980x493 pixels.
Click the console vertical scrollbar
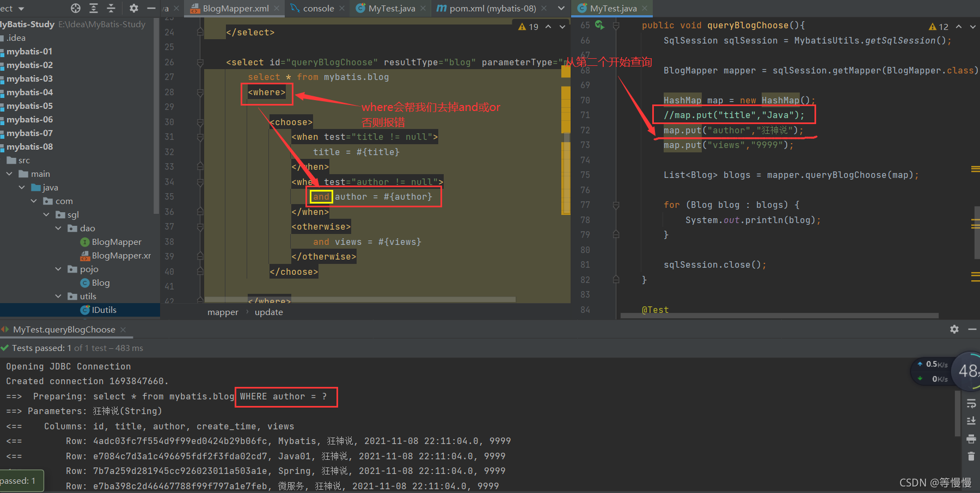[958, 414]
